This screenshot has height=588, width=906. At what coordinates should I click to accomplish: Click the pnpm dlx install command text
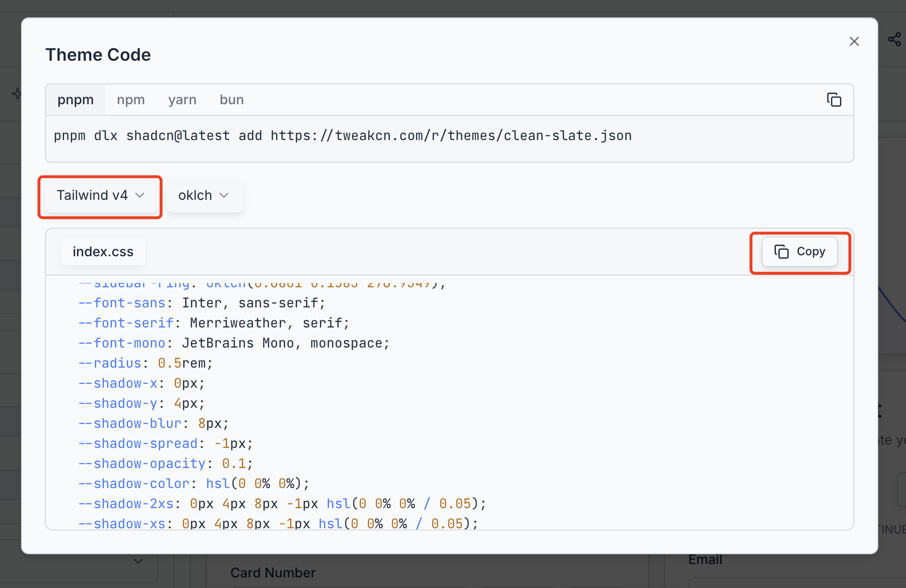[x=343, y=135]
